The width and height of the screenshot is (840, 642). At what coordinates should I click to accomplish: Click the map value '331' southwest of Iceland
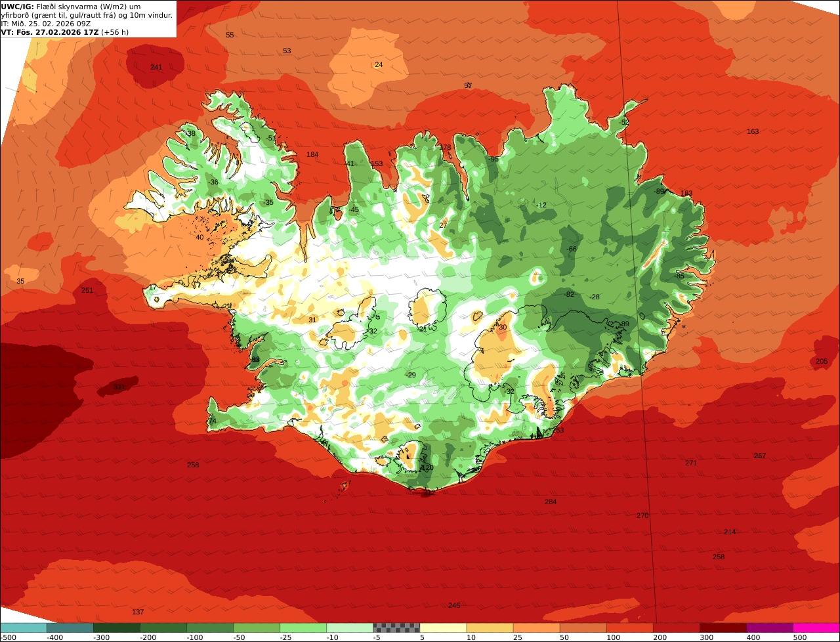pyautogui.click(x=119, y=387)
